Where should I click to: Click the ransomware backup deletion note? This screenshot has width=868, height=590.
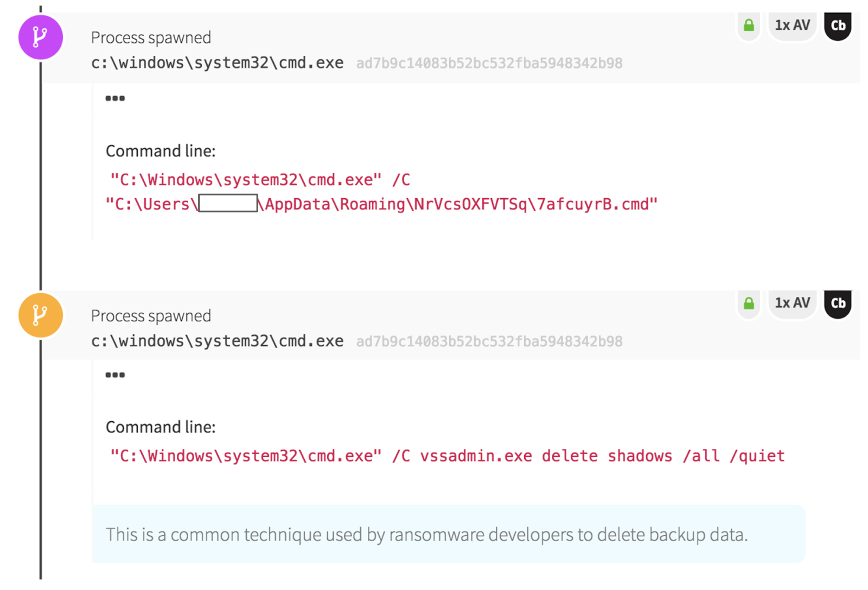point(426,535)
